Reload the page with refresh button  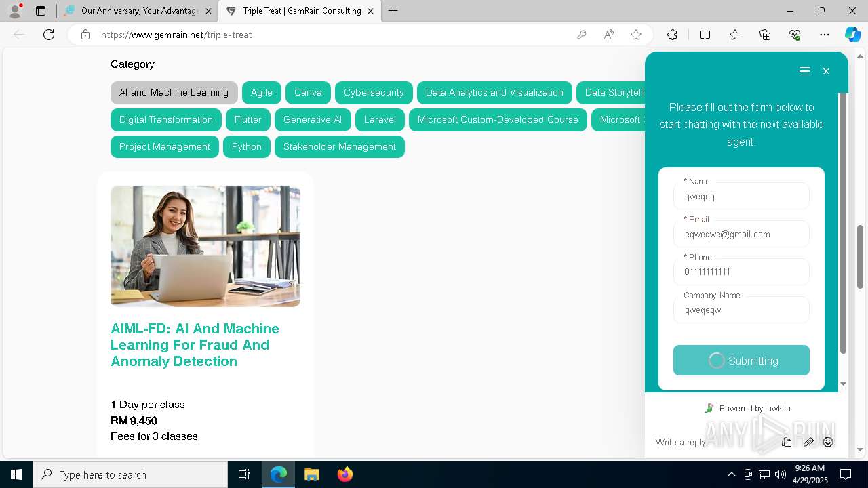(49, 35)
